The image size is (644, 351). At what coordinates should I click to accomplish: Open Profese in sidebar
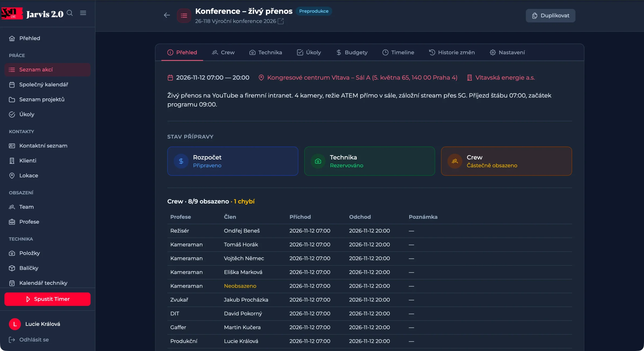coord(47,222)
